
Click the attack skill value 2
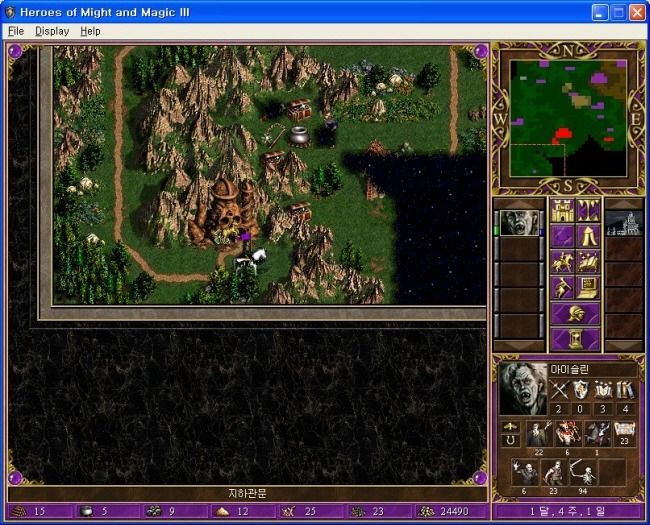(558, 409)
